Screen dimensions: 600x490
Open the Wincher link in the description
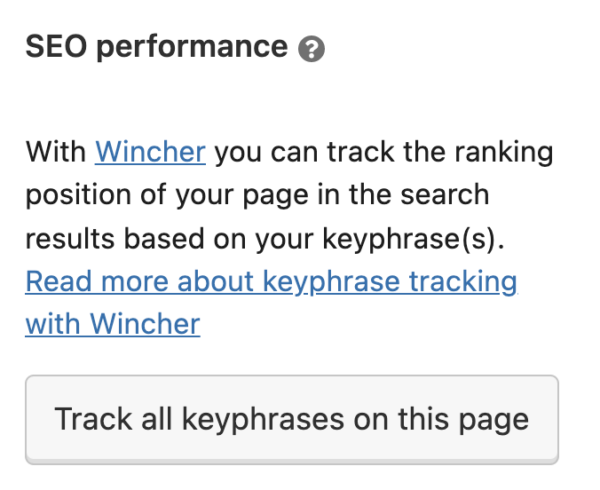150,153
